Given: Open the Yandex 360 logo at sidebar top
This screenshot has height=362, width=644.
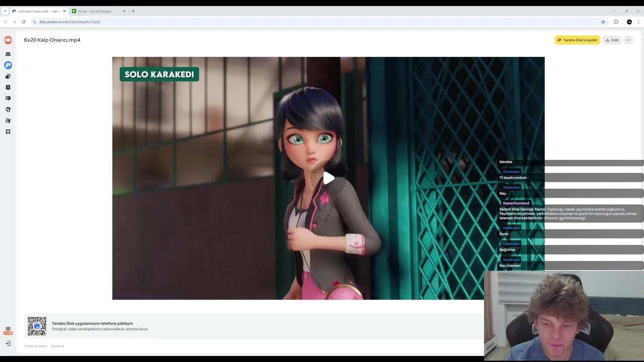Looking at the screenshot, I should pos(8,40).
